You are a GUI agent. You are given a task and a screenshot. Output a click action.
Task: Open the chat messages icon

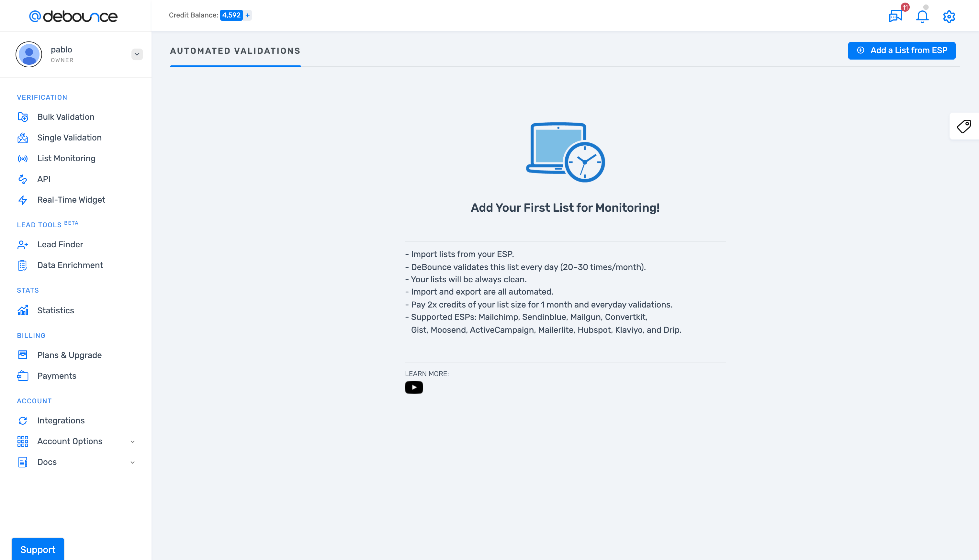click(895, 16)
